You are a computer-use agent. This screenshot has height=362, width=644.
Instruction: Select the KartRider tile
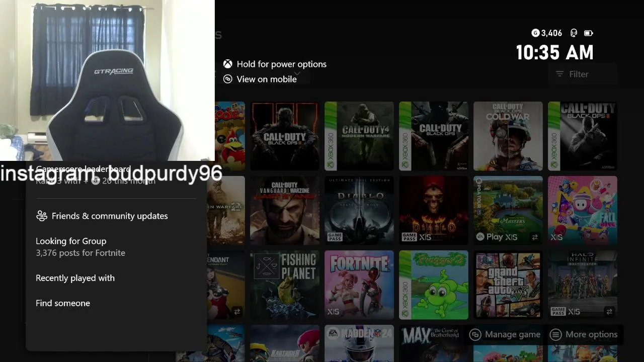point(285,343)
